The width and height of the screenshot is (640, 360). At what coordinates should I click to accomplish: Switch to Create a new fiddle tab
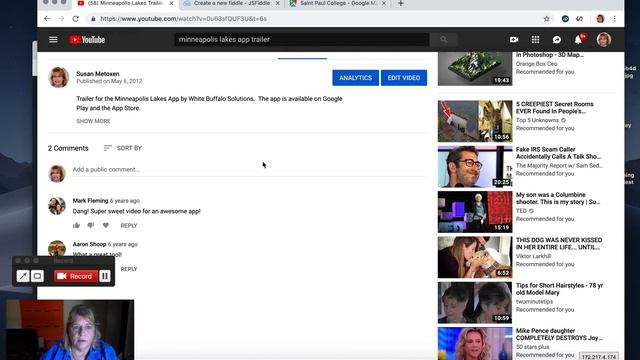[x=231, y=3]
